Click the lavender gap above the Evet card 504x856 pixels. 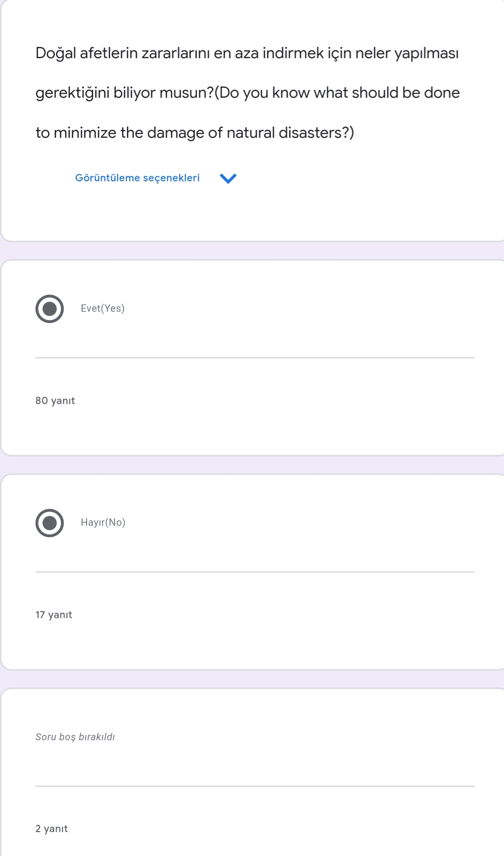click(252, 251)
